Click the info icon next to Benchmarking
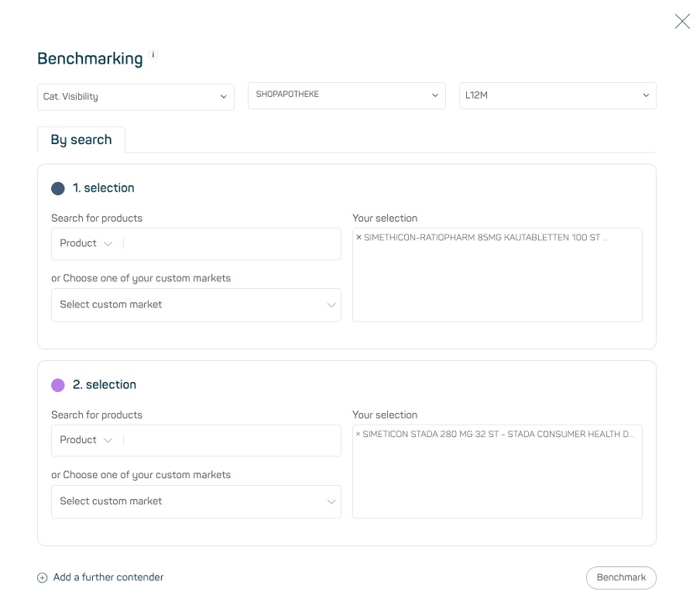 click(x=153, y=55)
